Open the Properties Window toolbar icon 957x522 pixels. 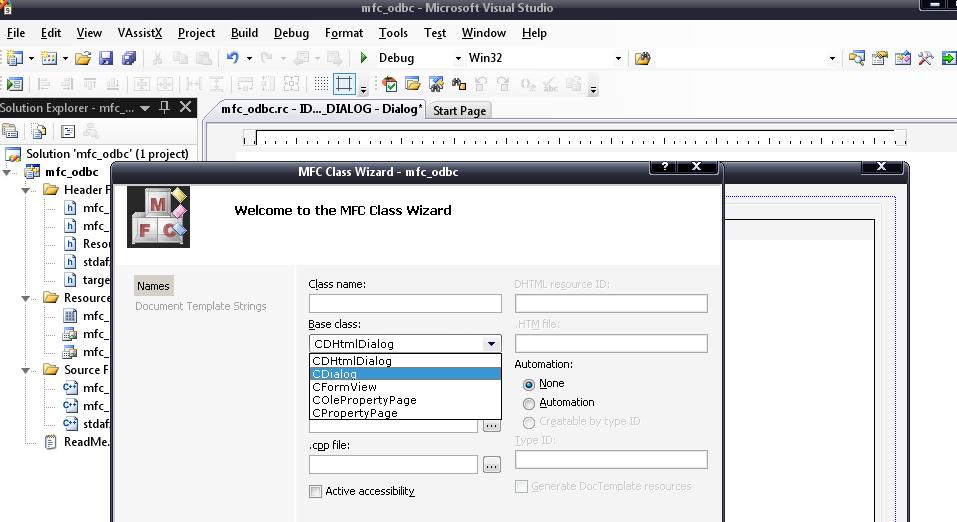(x=879, y=58)
